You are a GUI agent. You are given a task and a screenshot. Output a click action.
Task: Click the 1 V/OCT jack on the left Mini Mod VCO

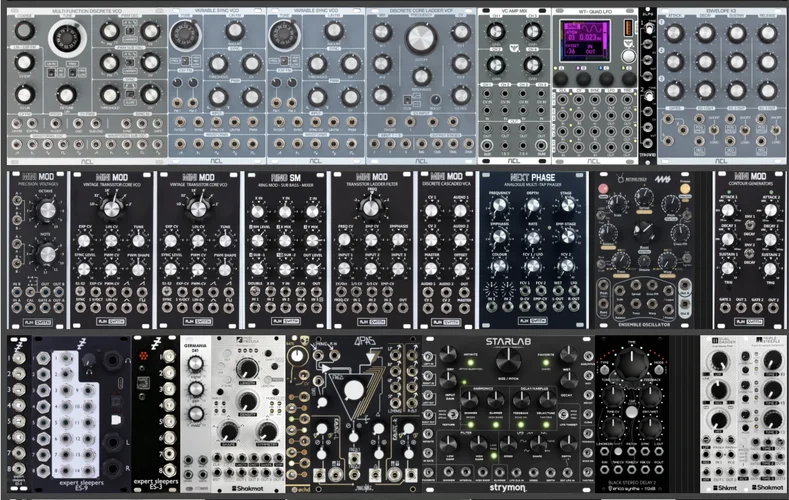pyautogui.click(x=95, y=306)
